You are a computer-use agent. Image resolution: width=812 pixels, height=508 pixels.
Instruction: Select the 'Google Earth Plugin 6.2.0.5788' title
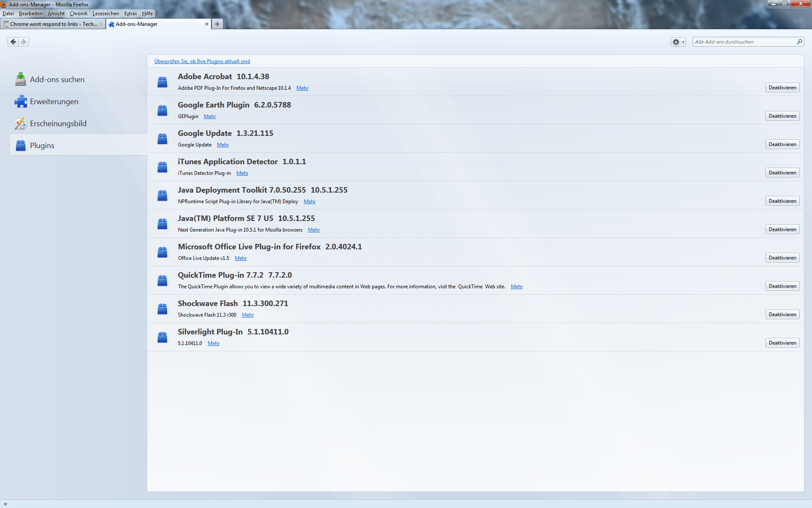click(x=234, y=105)
